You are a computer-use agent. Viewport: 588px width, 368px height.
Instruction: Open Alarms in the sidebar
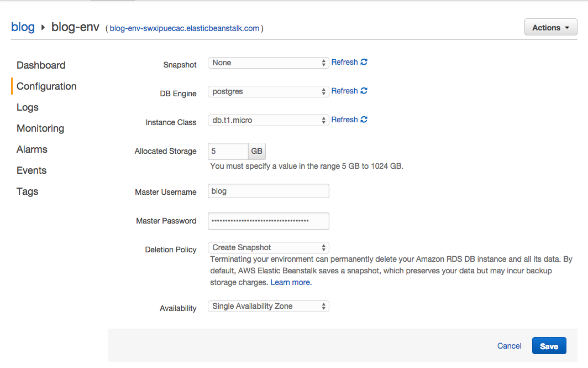click(32, 149)
